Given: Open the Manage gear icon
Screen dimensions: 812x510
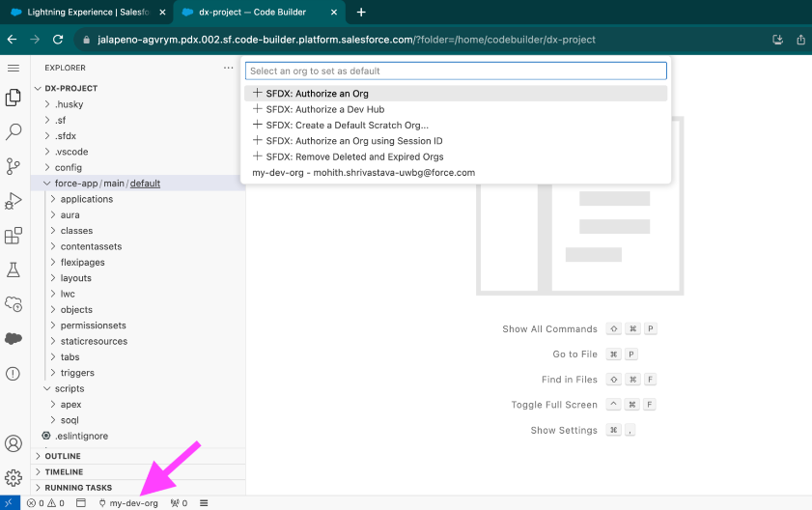Looking at the screenshot, I should 14,477.
